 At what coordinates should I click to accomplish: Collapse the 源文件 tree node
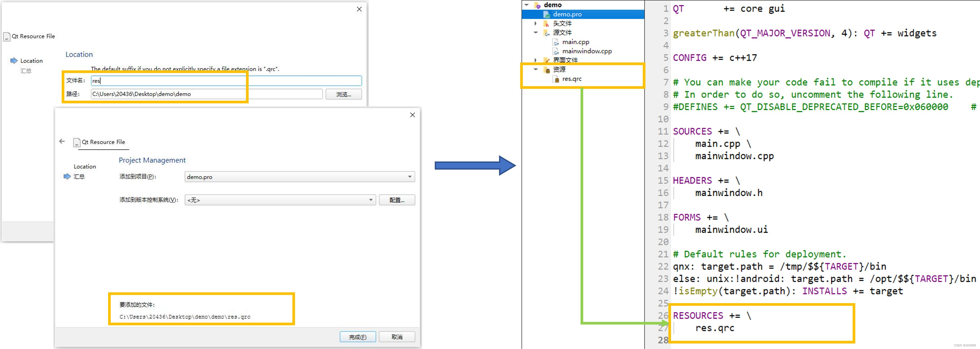click(536, 33)
